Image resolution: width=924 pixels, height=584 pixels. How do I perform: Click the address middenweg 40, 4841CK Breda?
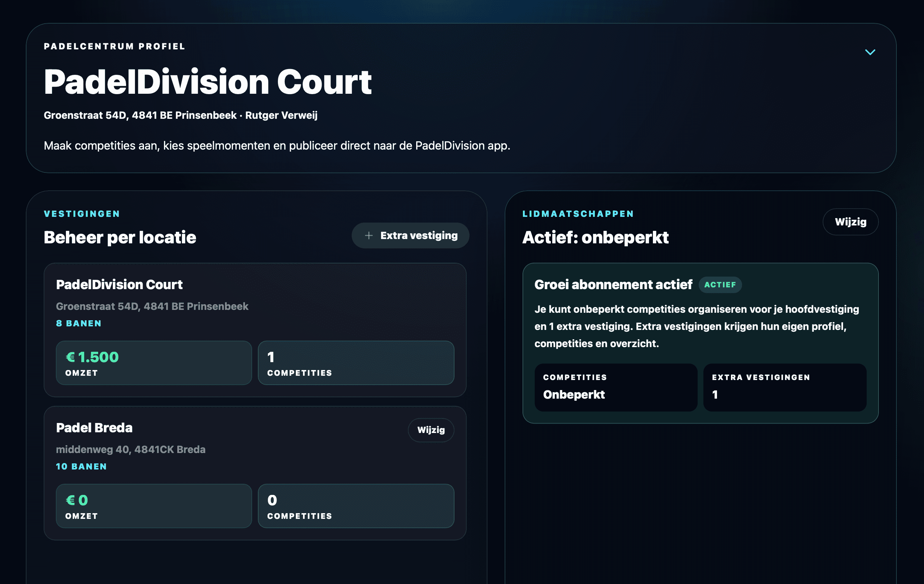(131, 449)
